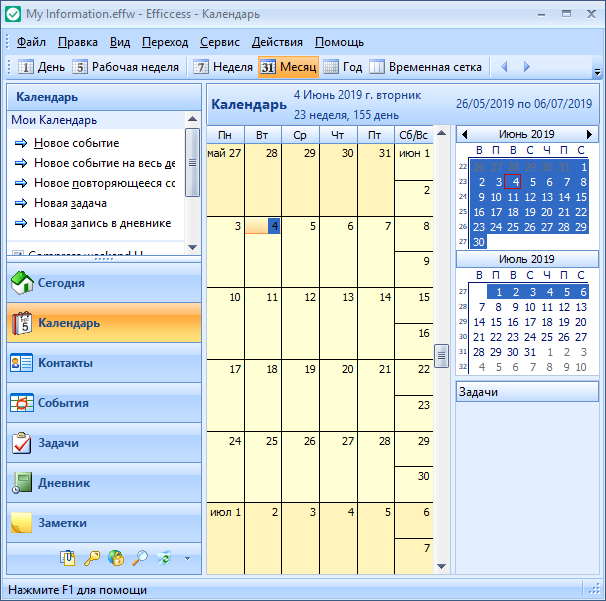Click the Заметки yellow sticky note icon
The width and height of the screenshot is (606, 601).
(22, 523)
